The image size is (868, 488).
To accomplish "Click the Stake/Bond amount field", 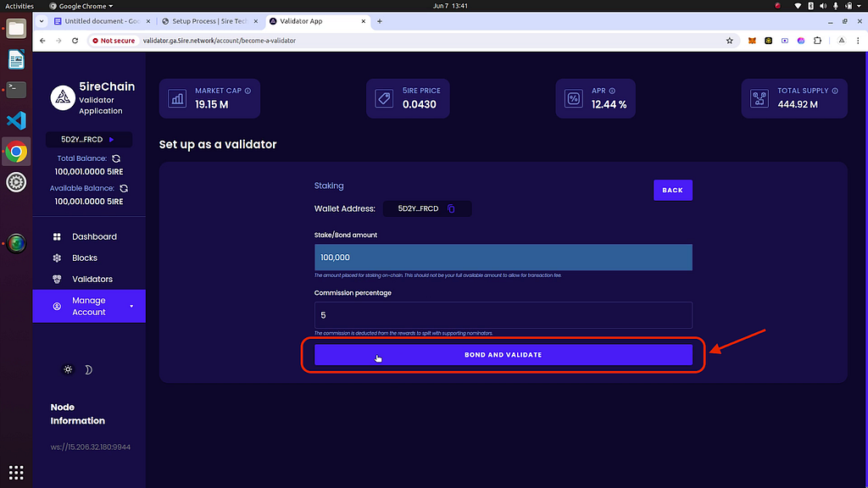I will (x=504, y=258).
